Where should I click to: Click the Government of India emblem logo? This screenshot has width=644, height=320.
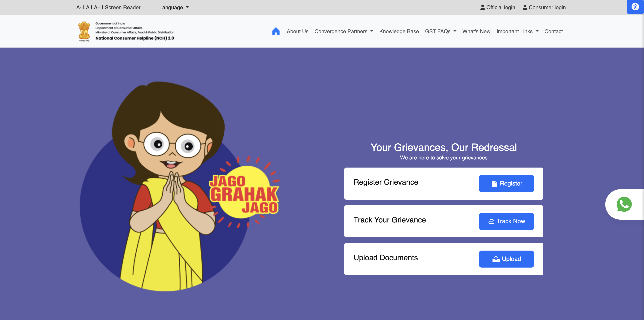[x=84, y=31]
